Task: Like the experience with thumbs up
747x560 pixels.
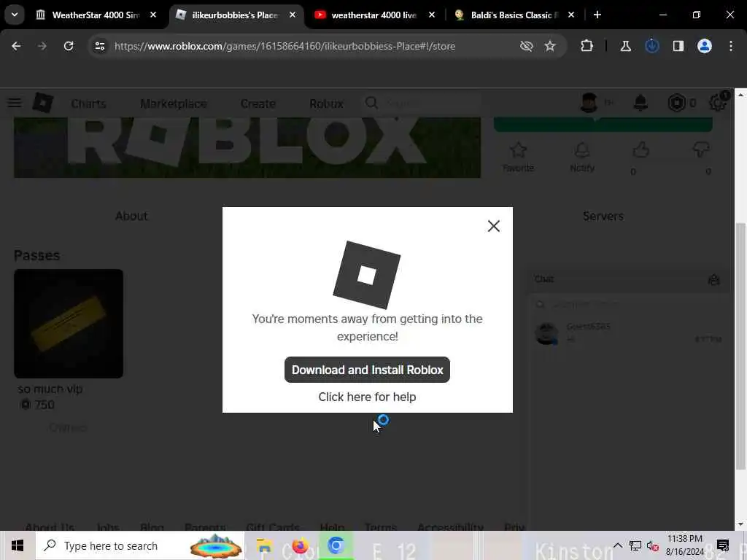Action: [x=640, y=150]
